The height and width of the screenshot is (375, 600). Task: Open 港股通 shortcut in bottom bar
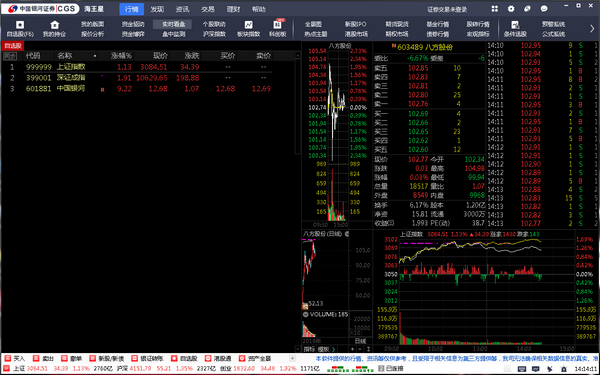coord(218,359)
